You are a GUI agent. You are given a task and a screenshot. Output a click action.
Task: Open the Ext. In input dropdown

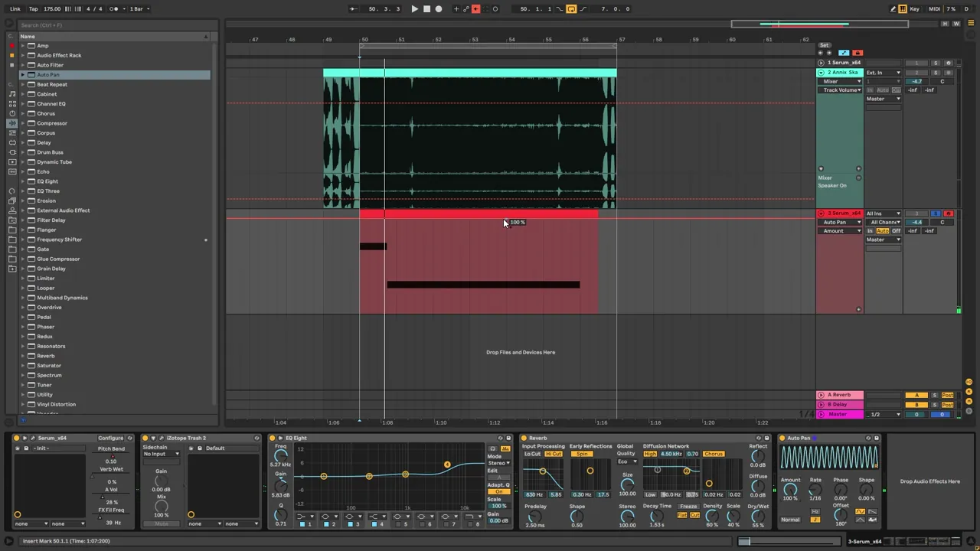(883, 73)
